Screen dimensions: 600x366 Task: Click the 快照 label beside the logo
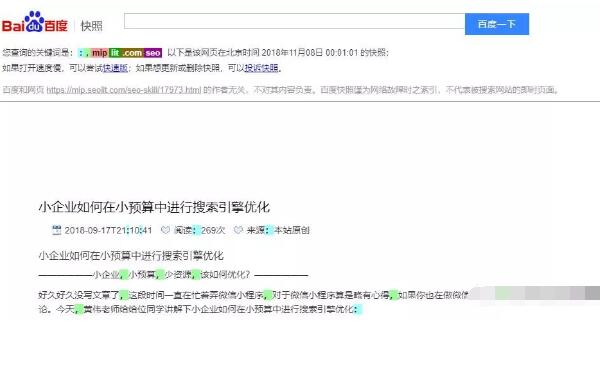pos(91,26)
